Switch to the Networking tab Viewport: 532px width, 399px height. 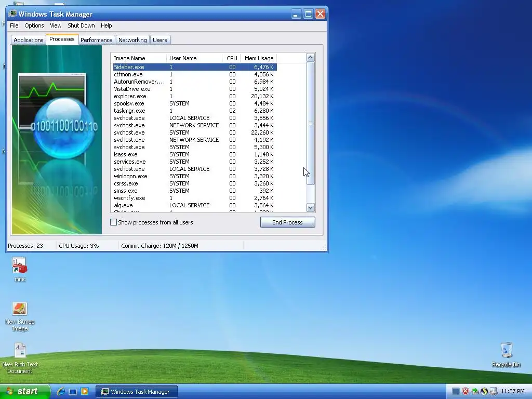(x=132, y=40)
